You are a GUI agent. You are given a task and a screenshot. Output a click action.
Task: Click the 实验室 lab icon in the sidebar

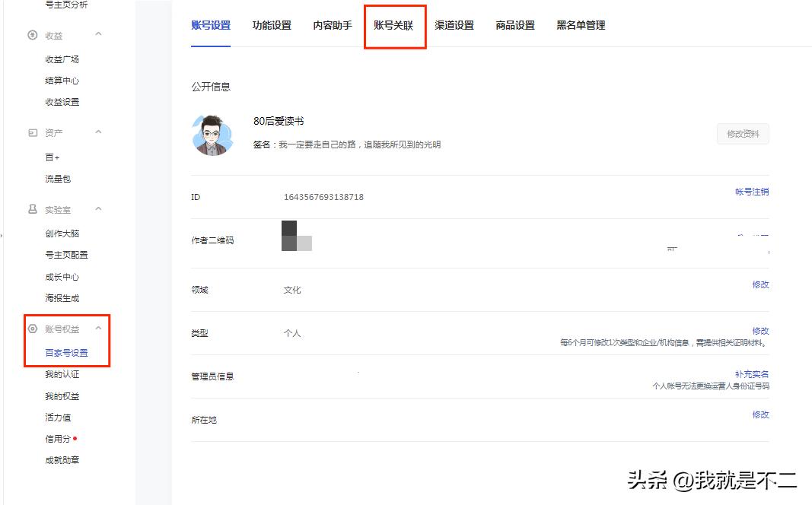31,209
